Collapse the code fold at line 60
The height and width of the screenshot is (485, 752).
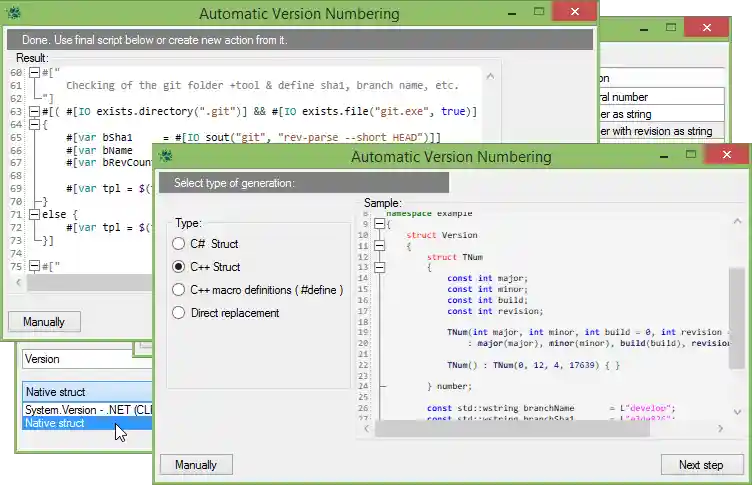(34, 73)
